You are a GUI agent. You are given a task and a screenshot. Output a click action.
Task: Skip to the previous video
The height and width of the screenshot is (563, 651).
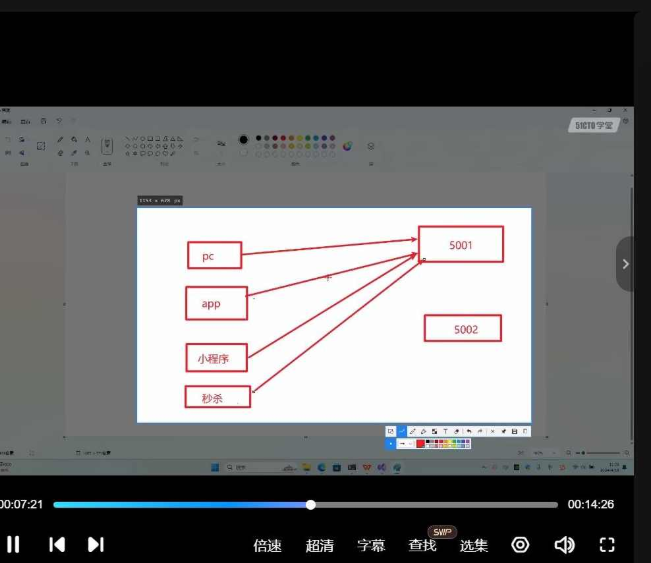coord(57,544)
